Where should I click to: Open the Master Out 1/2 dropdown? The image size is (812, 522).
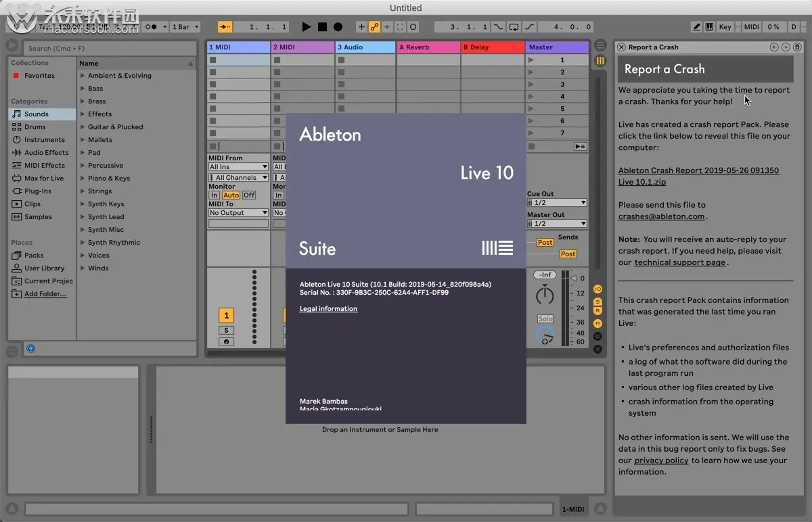pyautogui.click(x=557, y=224)
